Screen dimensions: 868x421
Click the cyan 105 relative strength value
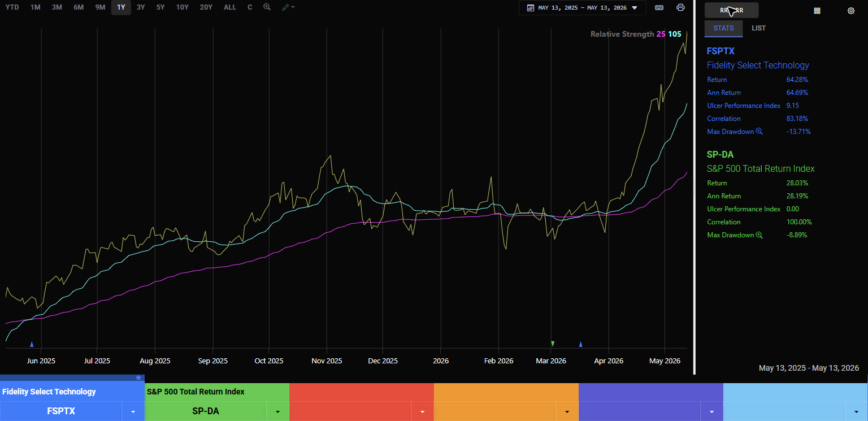coord(675,34)
